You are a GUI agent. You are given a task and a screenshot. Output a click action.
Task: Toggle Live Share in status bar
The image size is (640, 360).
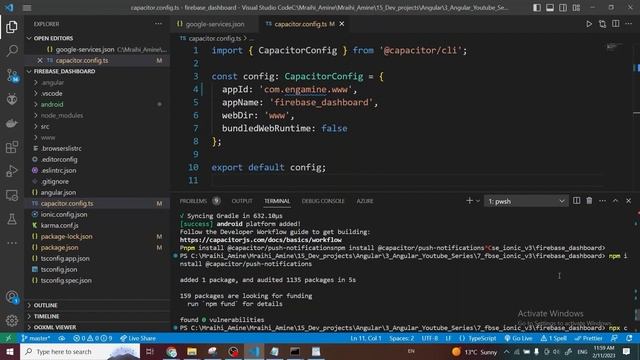tap(138, 338)
